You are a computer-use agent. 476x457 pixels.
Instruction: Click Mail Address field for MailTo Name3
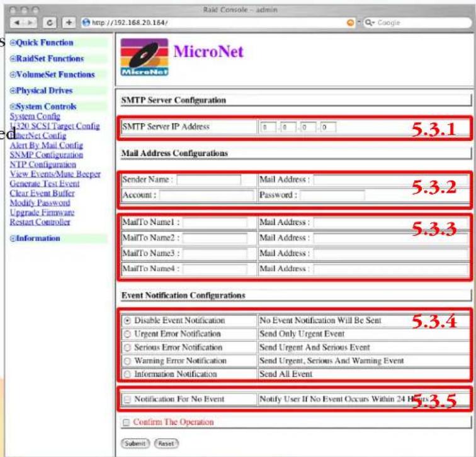391,254
